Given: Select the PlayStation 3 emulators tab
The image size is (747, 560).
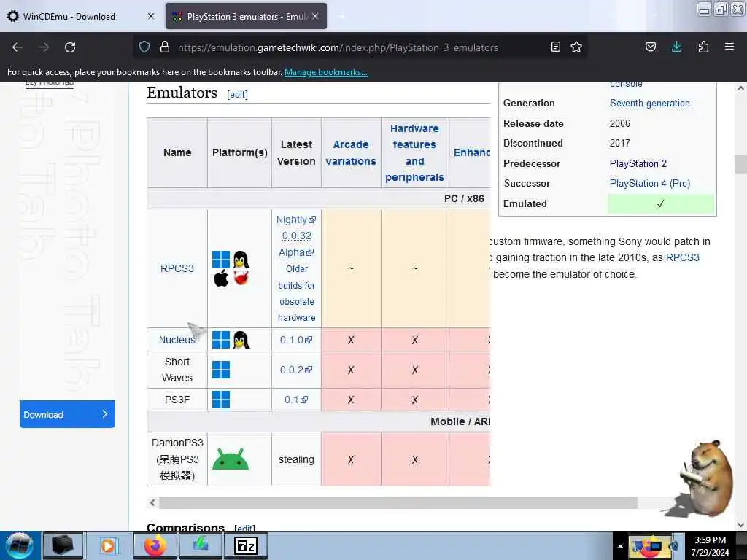Looking at the screenshot, I should (x=246, y=16).
